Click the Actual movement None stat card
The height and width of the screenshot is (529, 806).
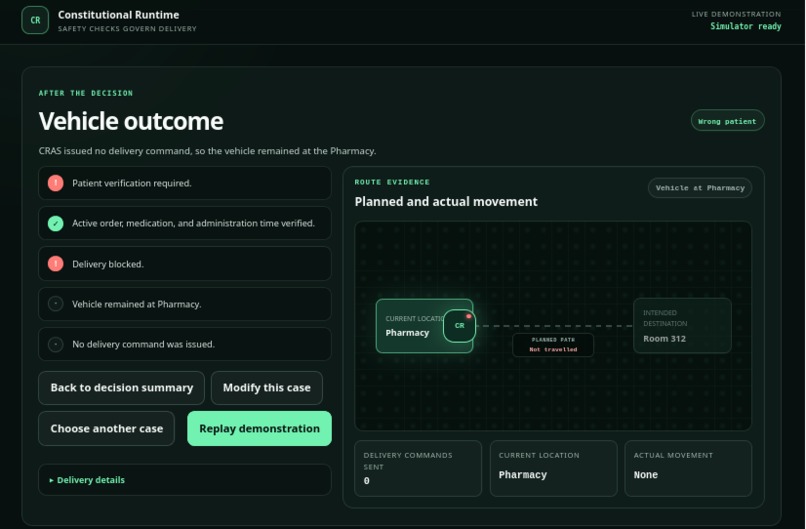[x=688, y=468]
